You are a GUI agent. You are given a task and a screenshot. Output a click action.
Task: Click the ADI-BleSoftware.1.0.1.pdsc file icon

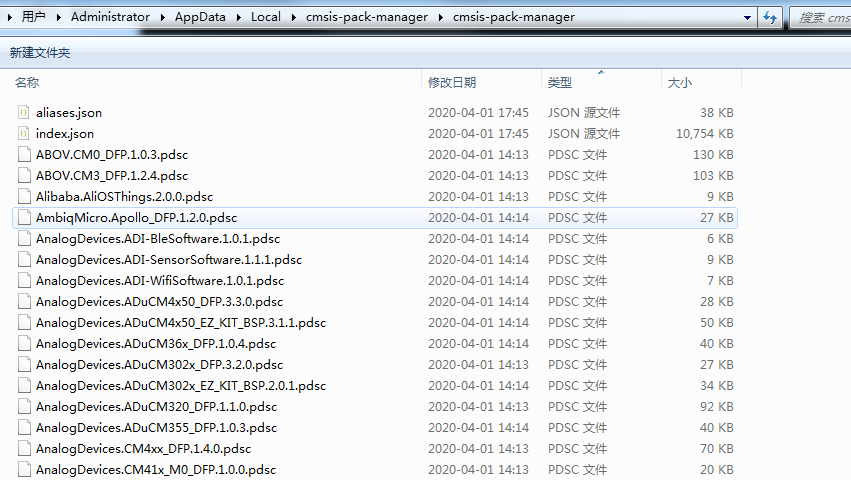coord(23,239)
